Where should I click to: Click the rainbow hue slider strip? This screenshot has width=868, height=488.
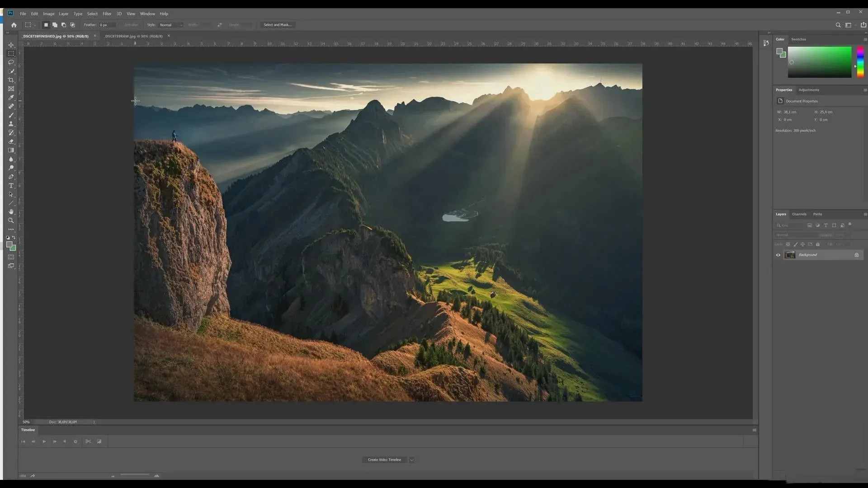point(860,62)
